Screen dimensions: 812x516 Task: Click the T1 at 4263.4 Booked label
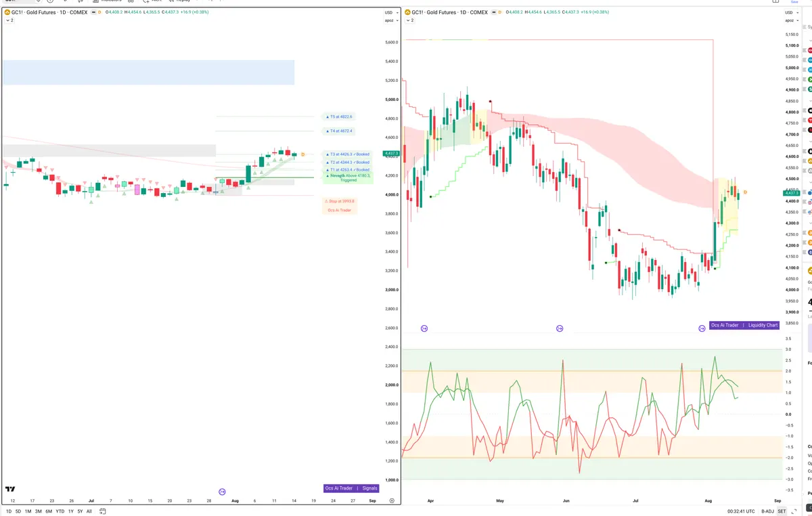[348, 170]
